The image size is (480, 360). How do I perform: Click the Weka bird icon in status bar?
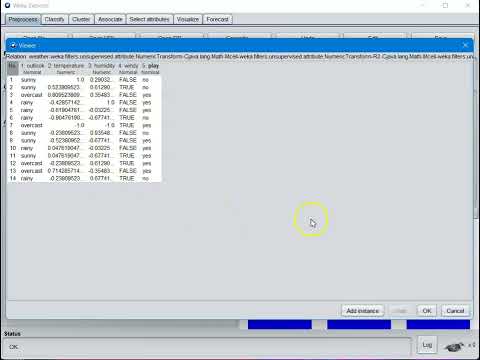pos(454,347)
